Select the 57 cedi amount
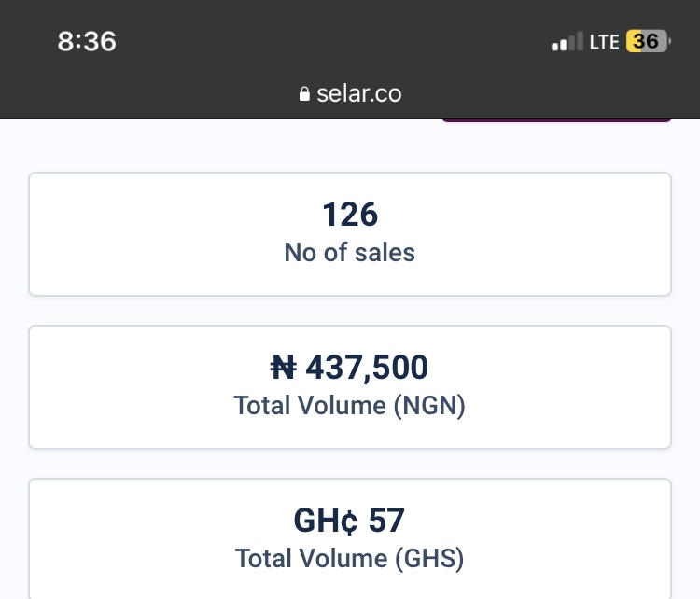The width and height of the screenshot is (700, 599). (x=386, y=521)
